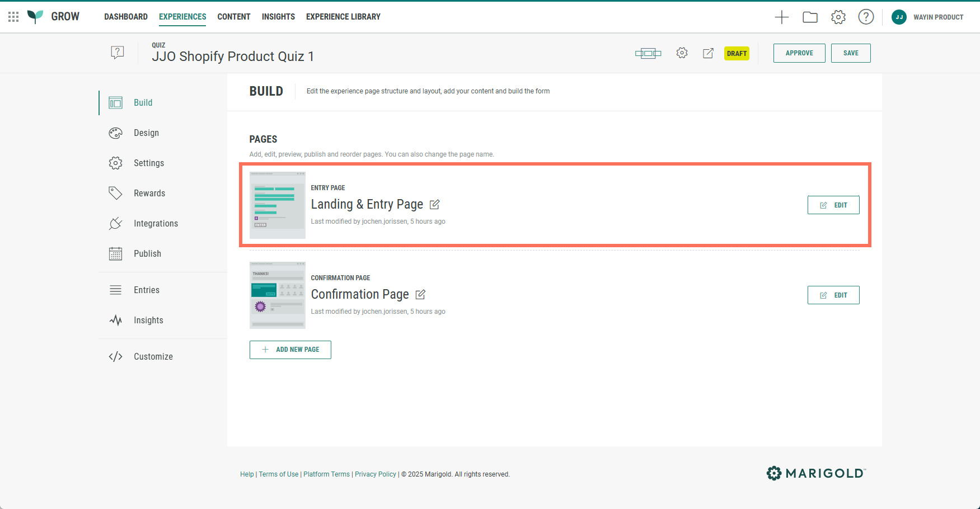This screenshot has width=980, height=509.
Task: Open the Customize sidebar section
Action: tap(153, 357)
